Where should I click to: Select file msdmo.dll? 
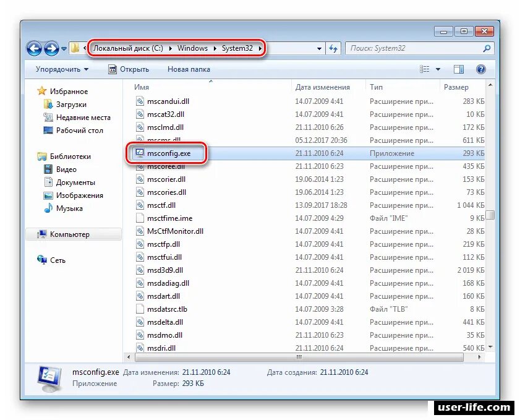click(x=164, y=335)
